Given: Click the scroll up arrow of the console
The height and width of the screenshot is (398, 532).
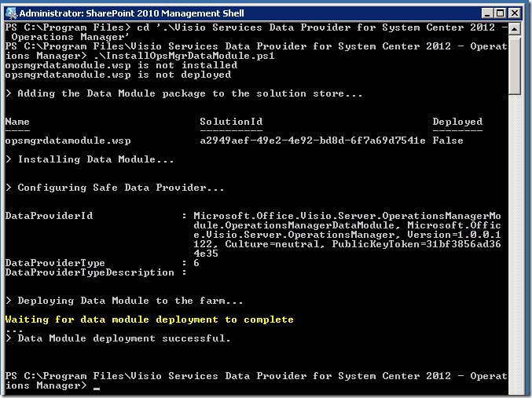Looking at the screenshot, I should [x=515, y=29].
